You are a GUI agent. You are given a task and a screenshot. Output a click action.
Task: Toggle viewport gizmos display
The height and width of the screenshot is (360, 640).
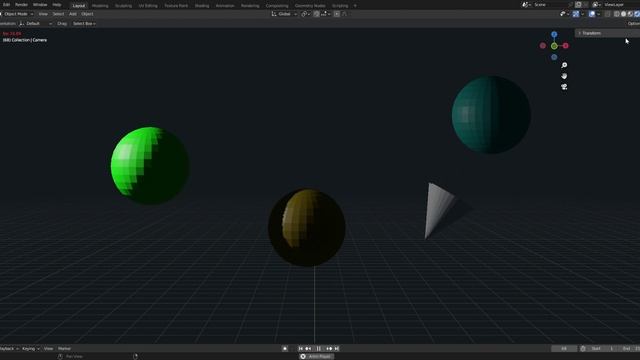pos(576,14)
